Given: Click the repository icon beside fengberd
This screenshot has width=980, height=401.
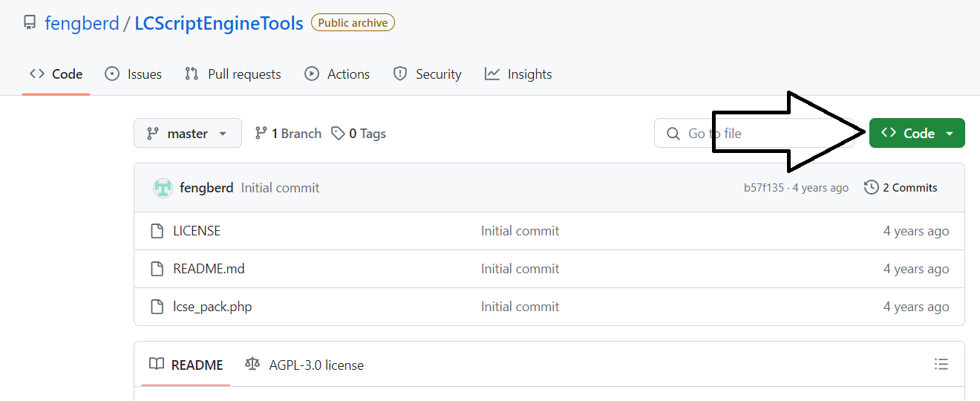Looking at the screenshot, I should click(x=30, y=23).
